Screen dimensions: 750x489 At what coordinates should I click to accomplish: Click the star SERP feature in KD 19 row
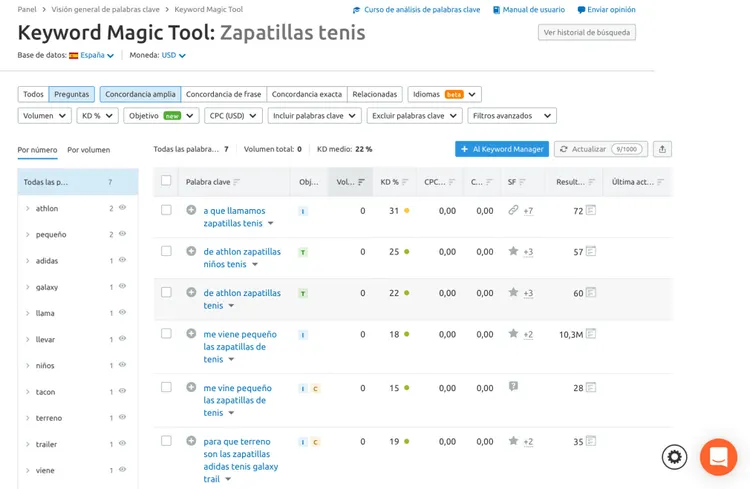coord(513,441)
